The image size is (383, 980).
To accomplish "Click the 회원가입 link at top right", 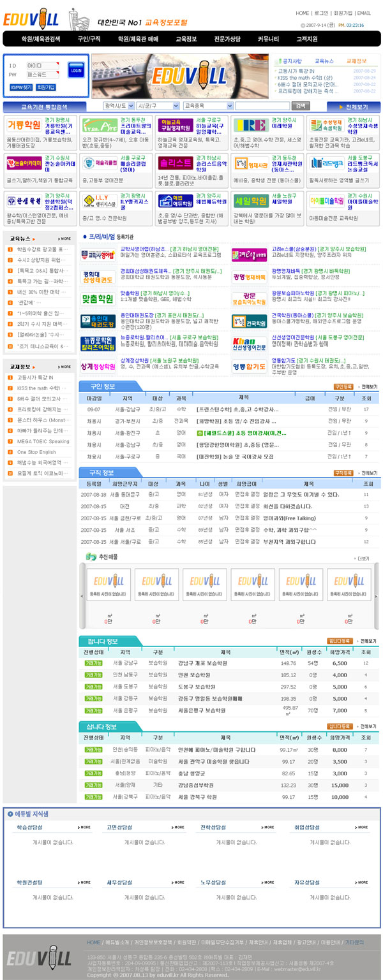I will (x=343, y=13).
